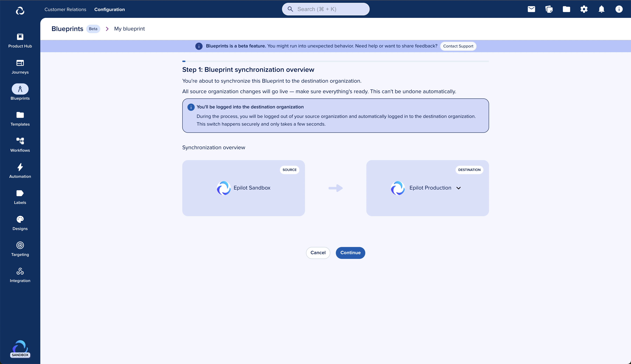Open Product Hub from sidebar
The width and height of the screenshot is (631, 364).
(20, 40)
